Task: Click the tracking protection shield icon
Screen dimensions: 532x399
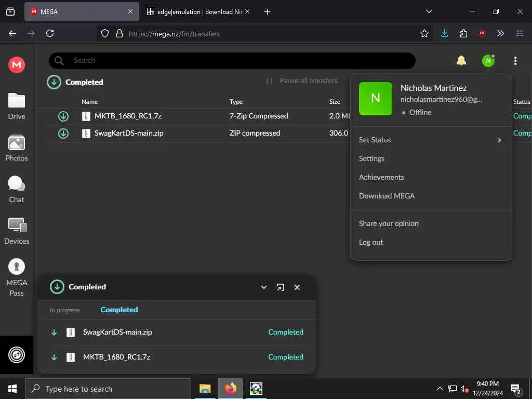Action: coord(105,33)
